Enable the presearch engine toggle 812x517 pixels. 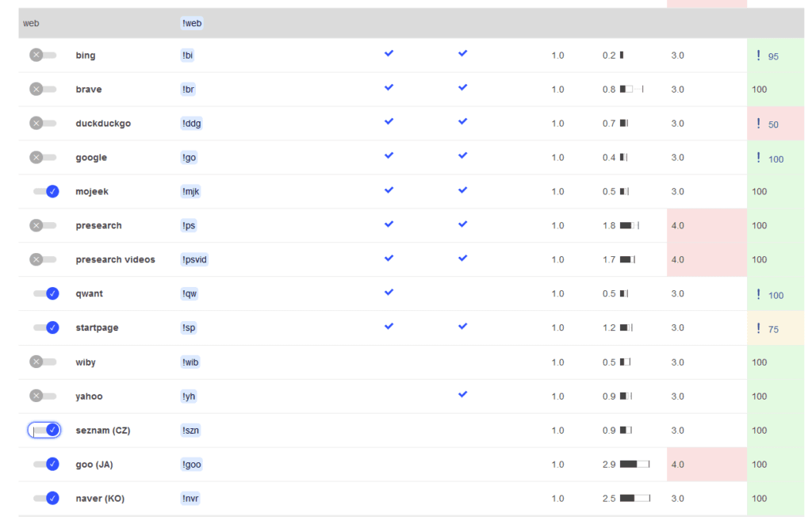coord(43,225)
